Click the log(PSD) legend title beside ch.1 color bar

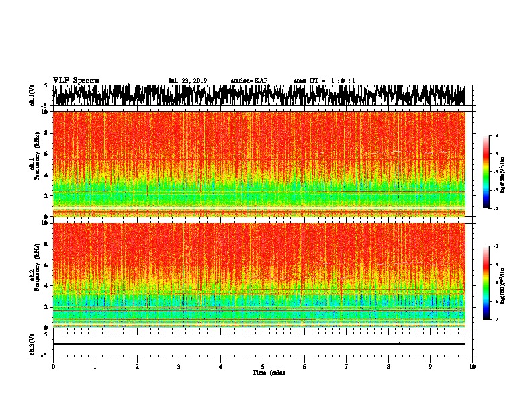503,175
